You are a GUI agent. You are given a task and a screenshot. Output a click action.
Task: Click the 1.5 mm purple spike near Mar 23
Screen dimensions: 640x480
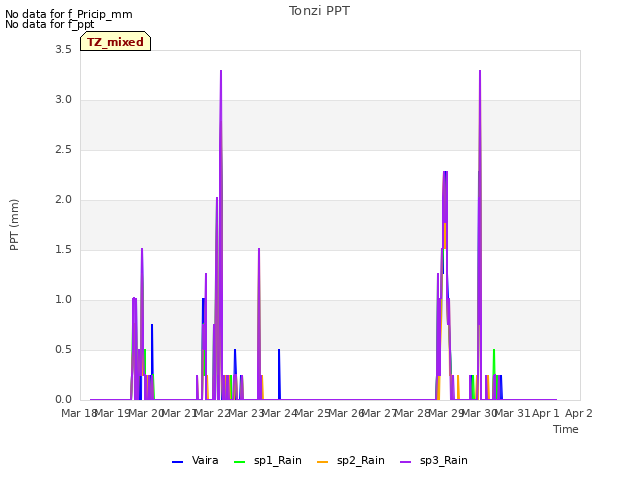(259, 249)
